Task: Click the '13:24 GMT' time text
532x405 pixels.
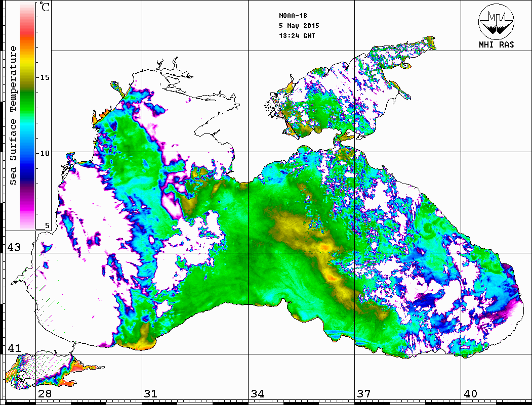Action: pyautogui.click(x=297, y=35)
